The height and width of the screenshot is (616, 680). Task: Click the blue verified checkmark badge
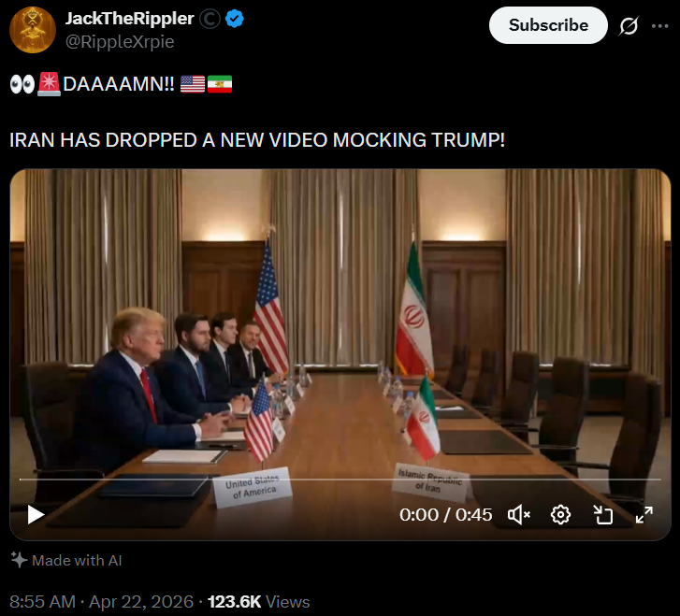[235, 19]
